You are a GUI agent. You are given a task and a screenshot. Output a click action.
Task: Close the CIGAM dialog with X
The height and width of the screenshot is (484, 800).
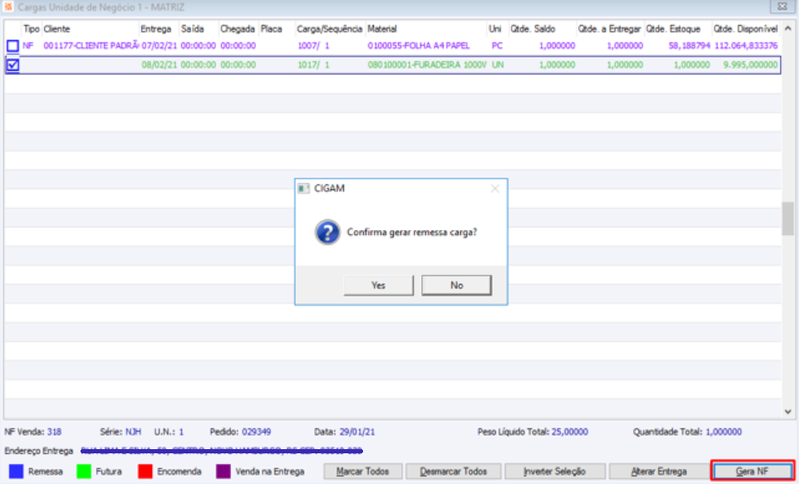(x=495, y=189)
